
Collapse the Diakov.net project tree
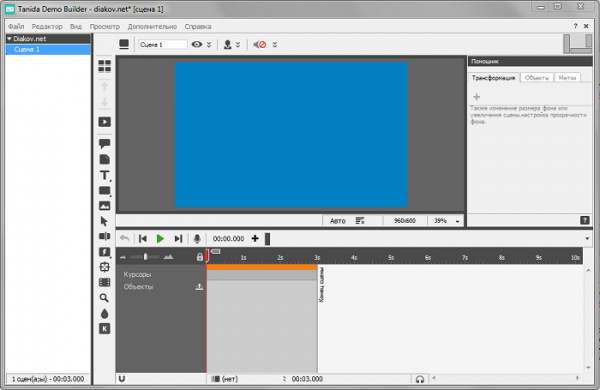(x=9, y=39)
